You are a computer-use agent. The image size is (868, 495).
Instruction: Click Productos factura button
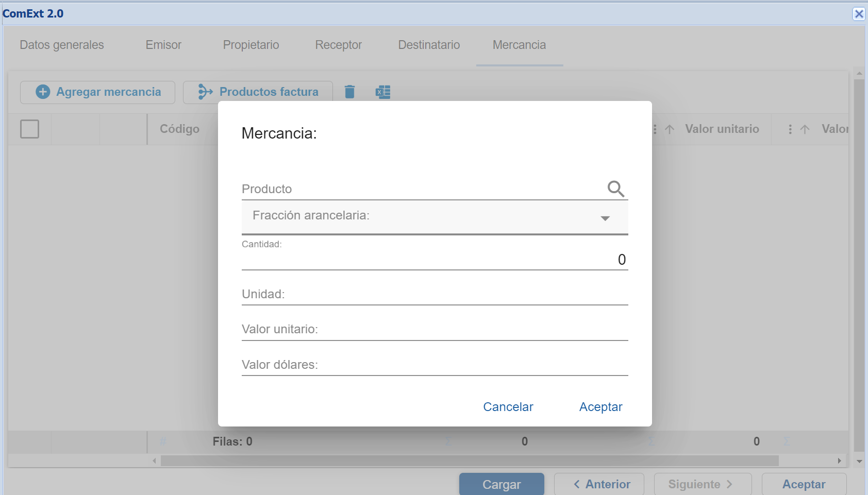tap(258, 92)
